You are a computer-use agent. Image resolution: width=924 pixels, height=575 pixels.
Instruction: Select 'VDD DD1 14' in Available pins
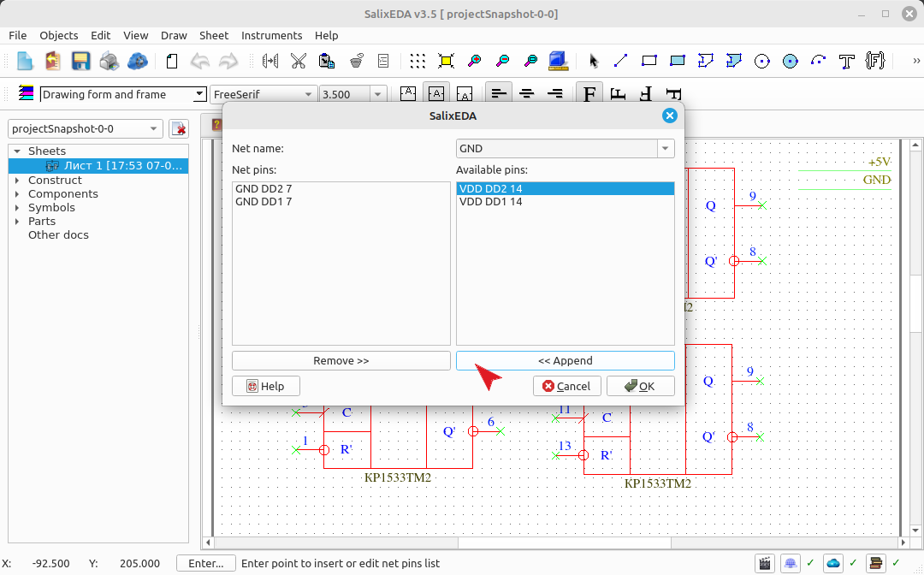(x=566, y=201)
